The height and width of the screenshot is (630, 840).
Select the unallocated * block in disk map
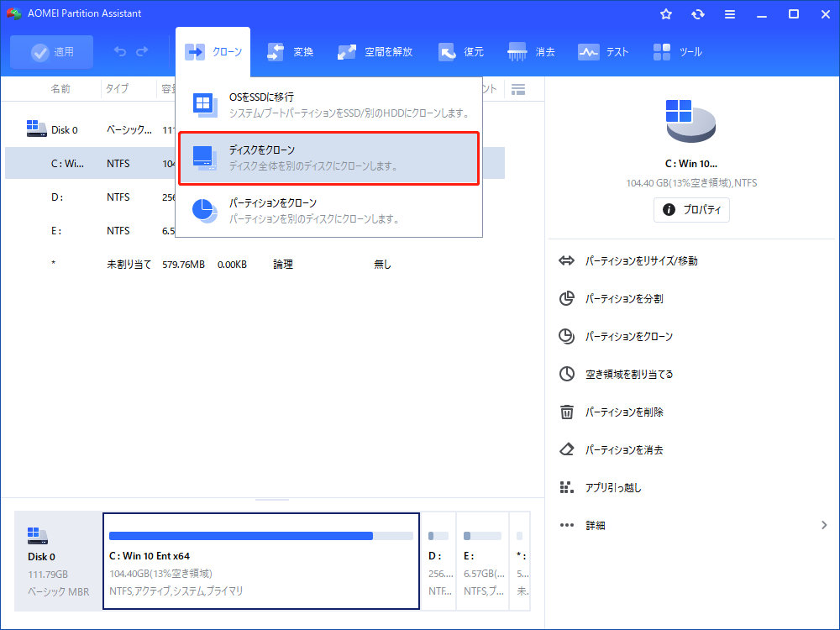click(520, 561)
